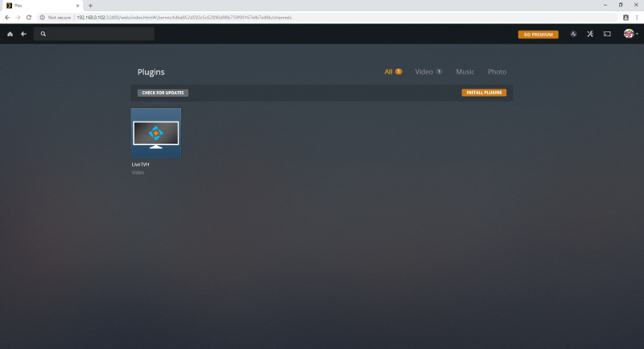Viewport: 644px width, 349px height.
Task: Close the Plex browser tab
Action: [x=77, y=6]
